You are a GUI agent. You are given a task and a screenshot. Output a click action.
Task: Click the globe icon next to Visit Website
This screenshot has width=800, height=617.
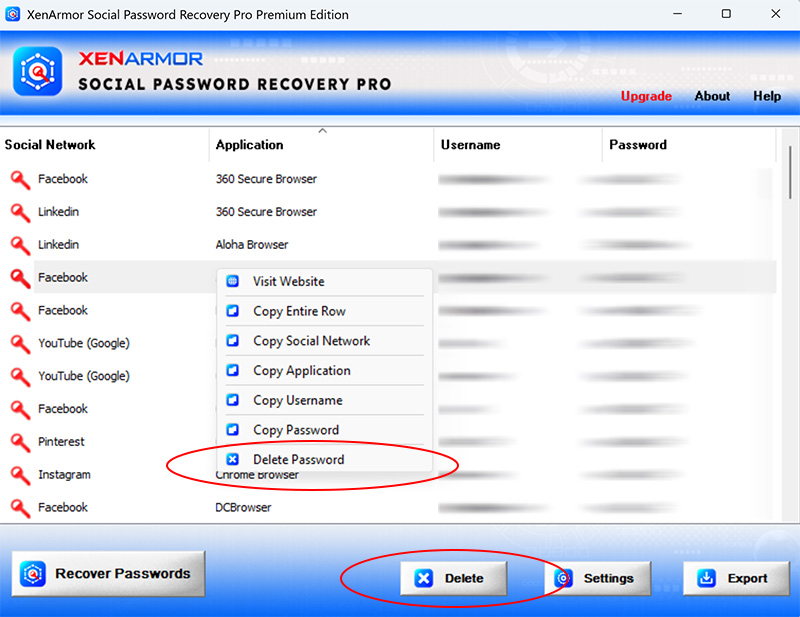click(233, 281)
